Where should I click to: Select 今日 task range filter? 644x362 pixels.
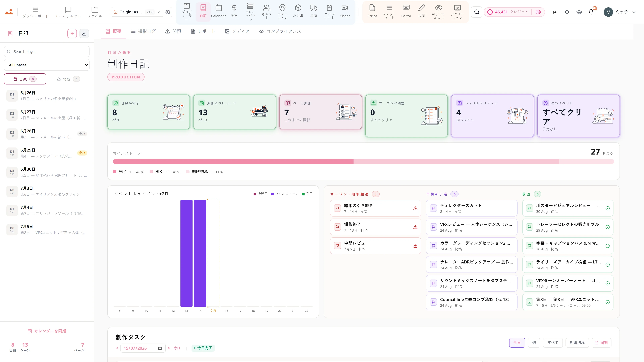click(517, 343)
